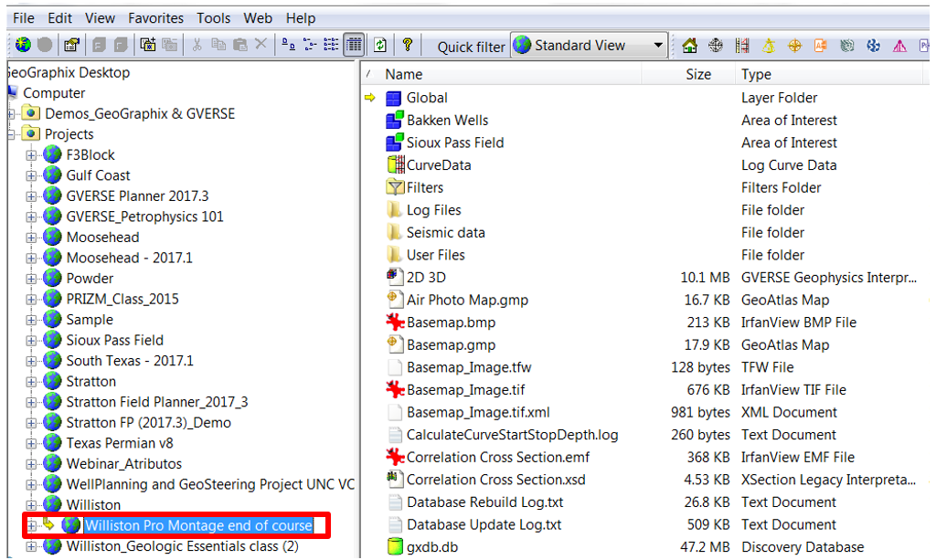Open the Favorites menu
Image resolution: width=936 pixels, height=560 pixels.
155,18
